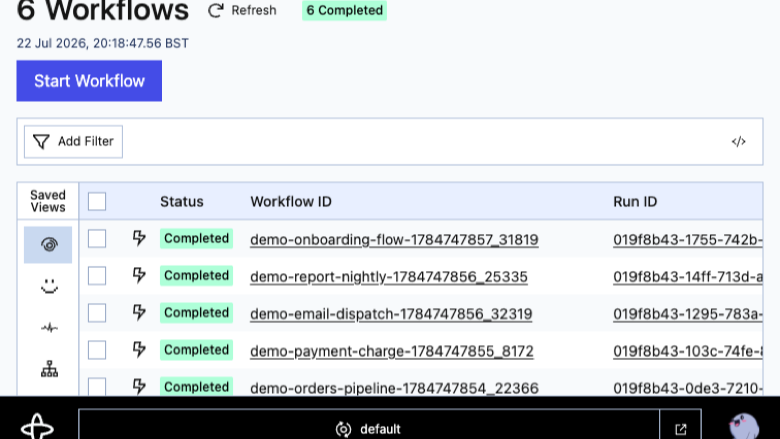
Task: Toggle the raw query code view icon
Action: (x=738, y=142)
